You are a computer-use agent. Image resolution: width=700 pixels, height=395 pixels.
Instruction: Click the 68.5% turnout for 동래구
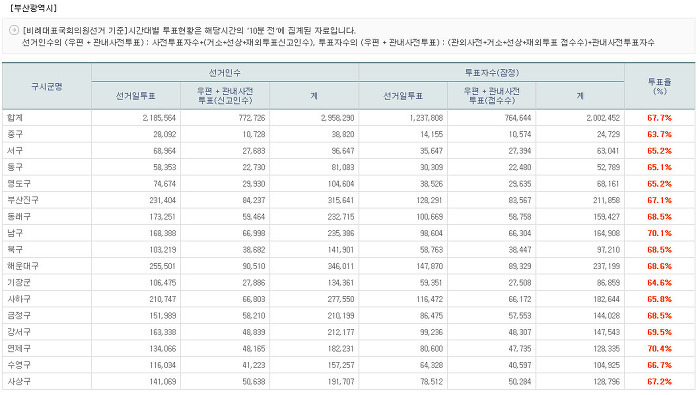(659, 217)
